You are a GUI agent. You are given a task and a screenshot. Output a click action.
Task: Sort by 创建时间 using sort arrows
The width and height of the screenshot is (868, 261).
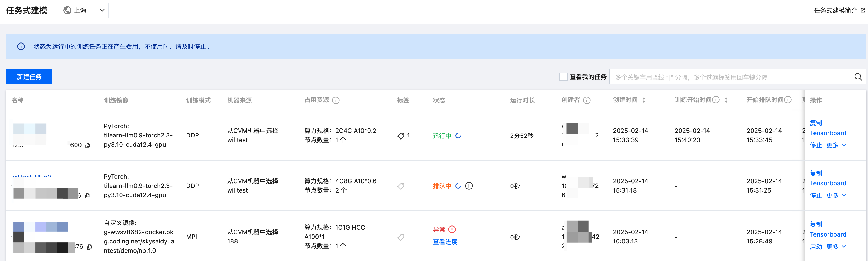coord(644,100)
